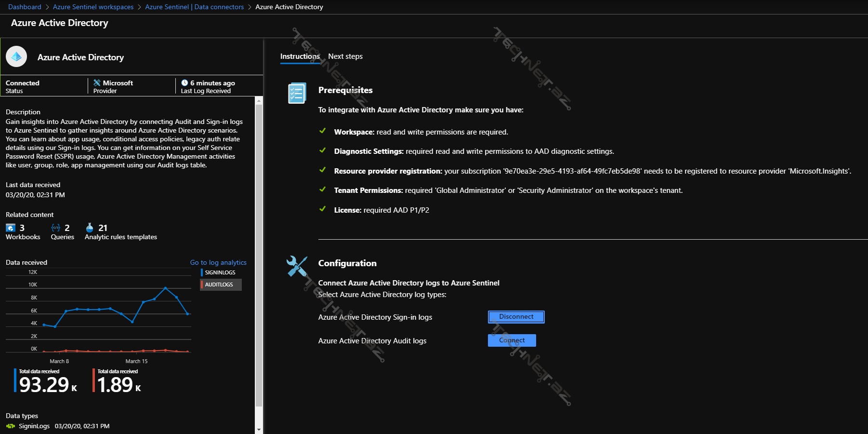868x434 pixels.
Task: Click the scroll up arrow in left panel
Action: click(259, 101)
